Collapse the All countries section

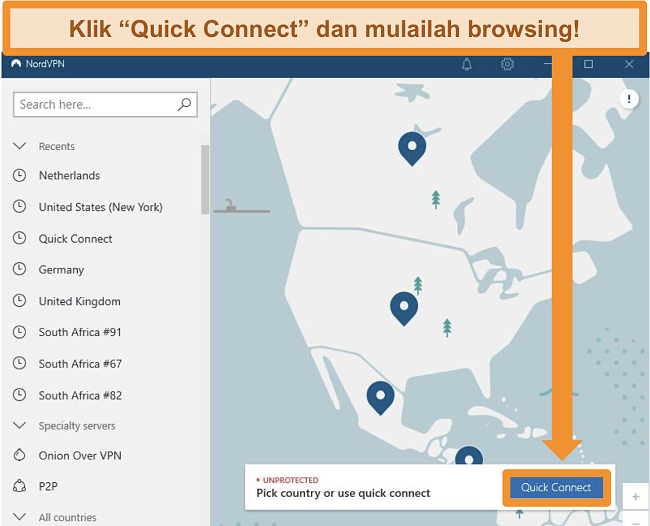pos(19,516)
